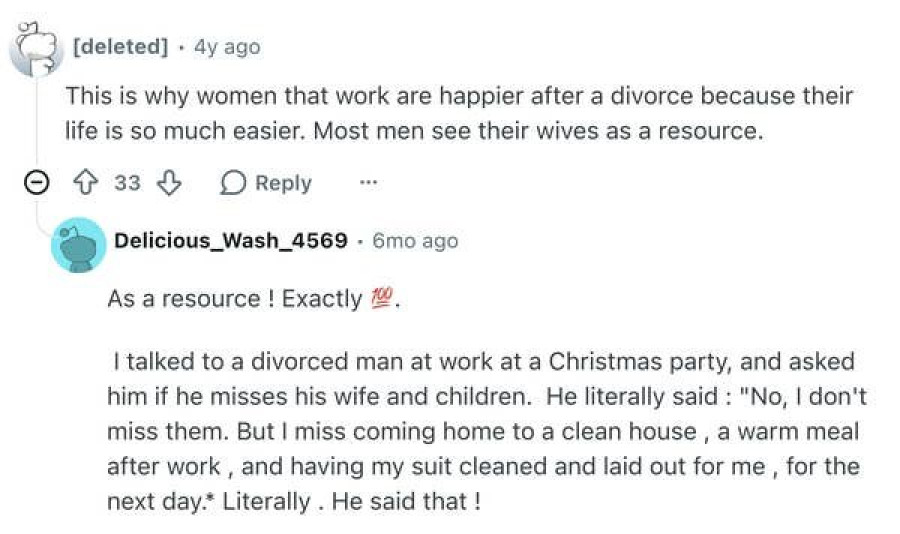Image resolution: width=900 pixels, height=534 pixels.
Task: Click the closing text "Literally . He said that !"
Action: tap(351, 501)
